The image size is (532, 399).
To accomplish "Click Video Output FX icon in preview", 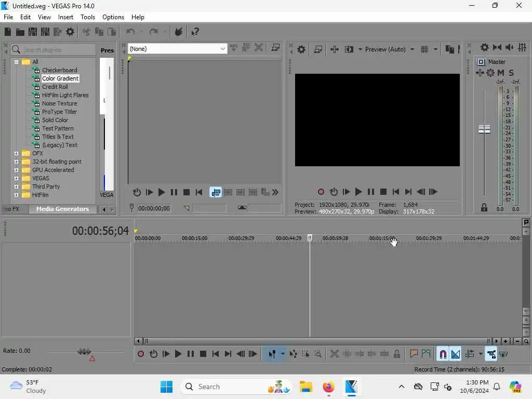I will click(334, 49).
